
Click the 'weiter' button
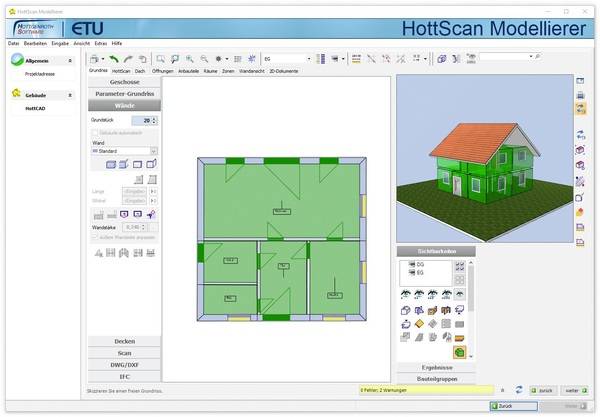pyautogui.click(x=572, y=389)
